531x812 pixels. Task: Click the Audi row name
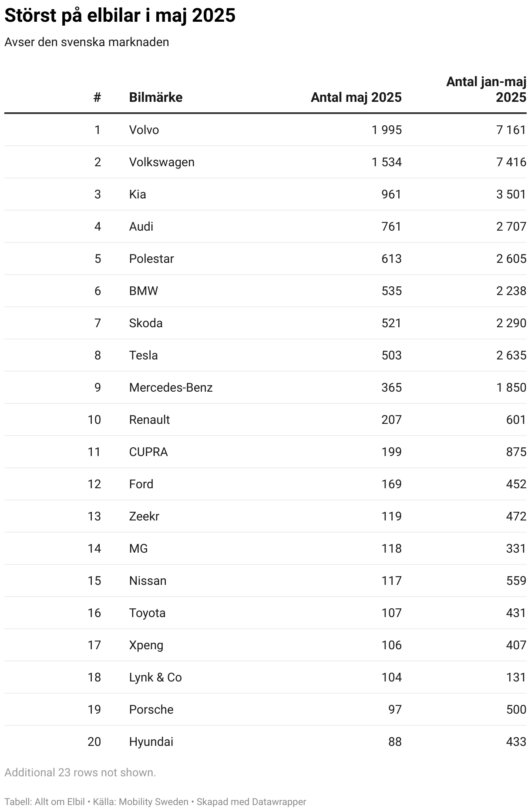[141, 226]
